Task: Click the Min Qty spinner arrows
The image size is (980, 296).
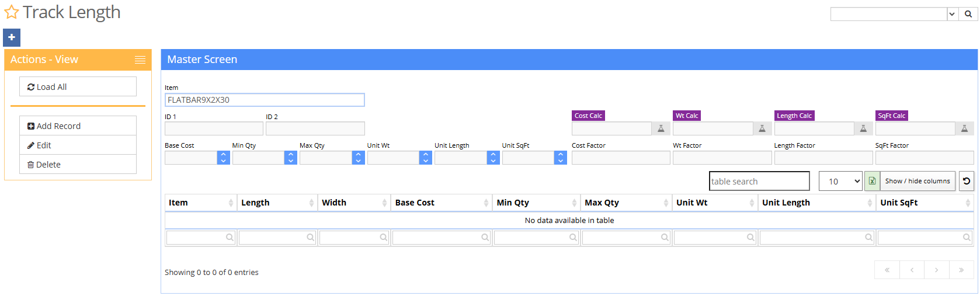Action: 291,158
